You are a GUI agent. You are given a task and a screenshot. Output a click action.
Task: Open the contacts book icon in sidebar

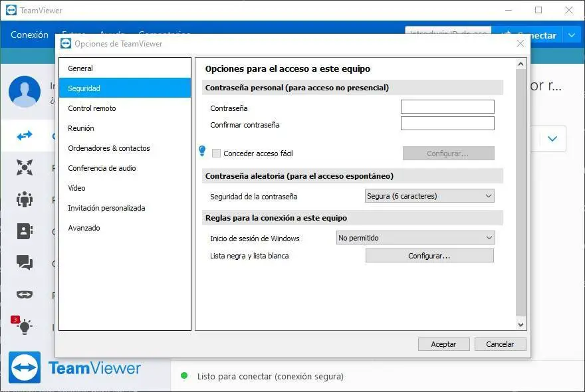25,231
